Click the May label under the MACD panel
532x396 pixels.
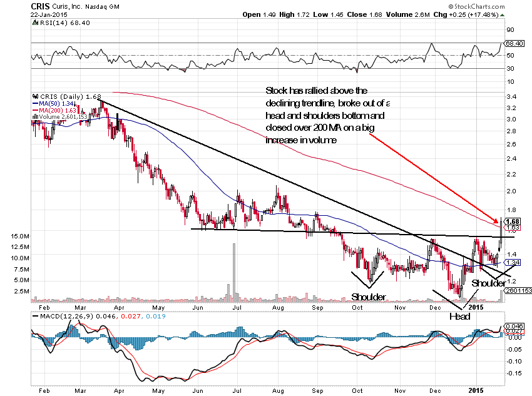158,391
